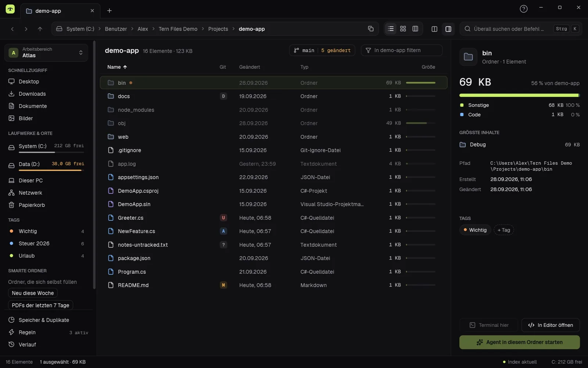Sort by the Geändert column
The image size is (588, 368).
point(250,67)
